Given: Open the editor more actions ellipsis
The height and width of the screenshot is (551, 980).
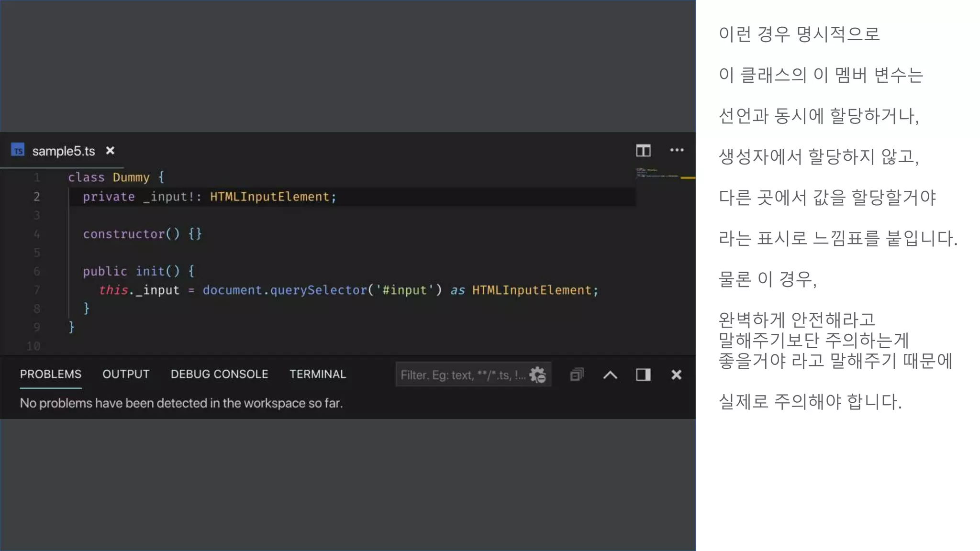Looking at the screenshot, I should (677, 150).
